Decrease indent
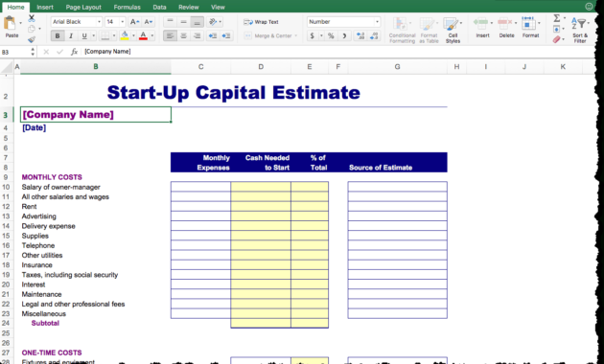The width and height of the screenshot is (604, 364). pos(213,35)
